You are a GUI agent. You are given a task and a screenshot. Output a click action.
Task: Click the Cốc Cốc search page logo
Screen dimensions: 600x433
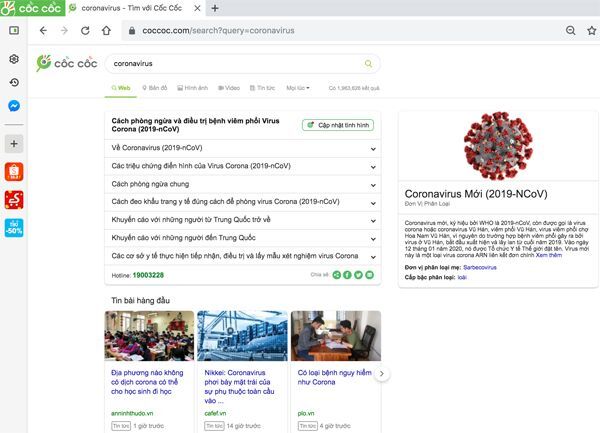coord(67,63)
